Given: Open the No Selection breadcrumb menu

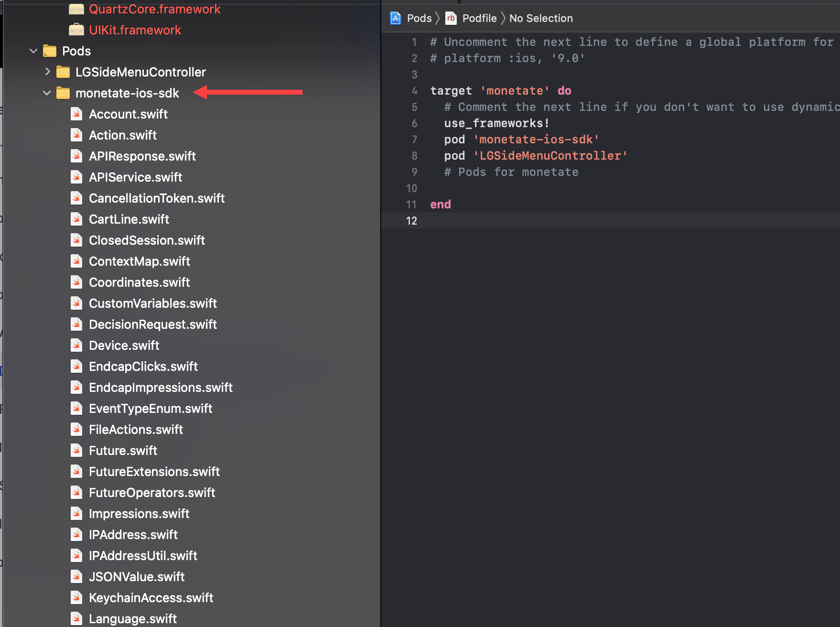Looking at the screenshot, I should point(541,18).
